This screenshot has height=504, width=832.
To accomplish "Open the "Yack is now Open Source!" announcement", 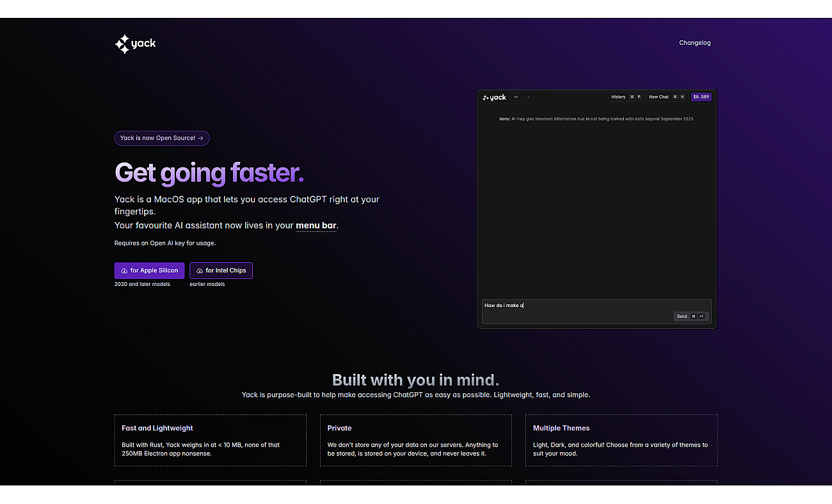I will point(162,138).
